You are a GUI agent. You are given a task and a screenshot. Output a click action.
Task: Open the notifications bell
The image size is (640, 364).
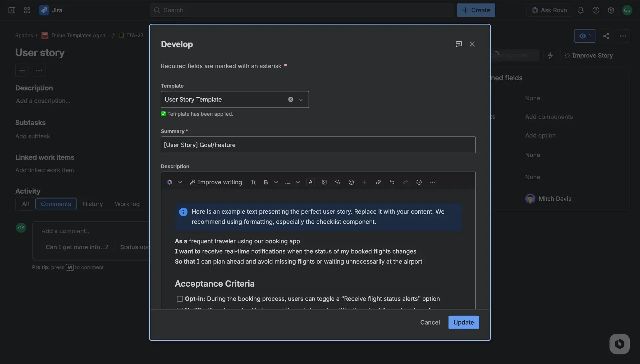581,10
